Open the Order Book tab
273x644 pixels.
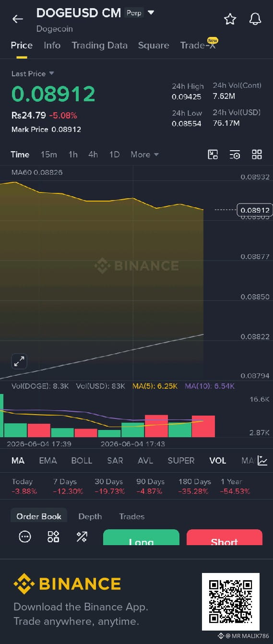point(39,516)
